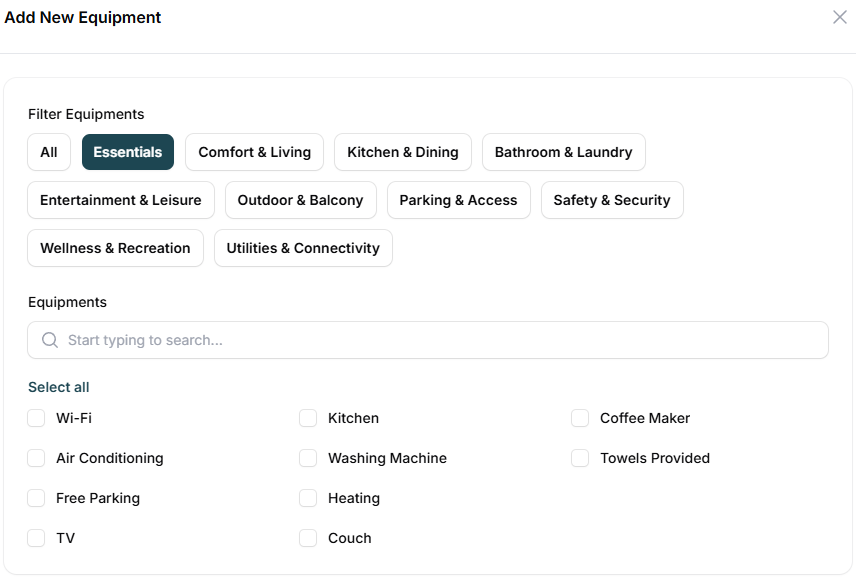Choose the Safety & Security filter
Image resolution: width=856 pixels, height=577 pixels.
coord(612,200)
